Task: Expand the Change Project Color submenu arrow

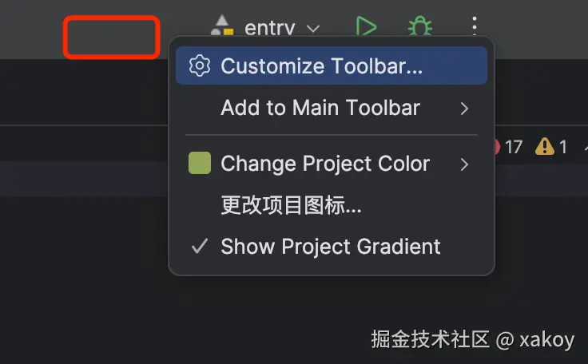Action: click(x=464, y=164)
